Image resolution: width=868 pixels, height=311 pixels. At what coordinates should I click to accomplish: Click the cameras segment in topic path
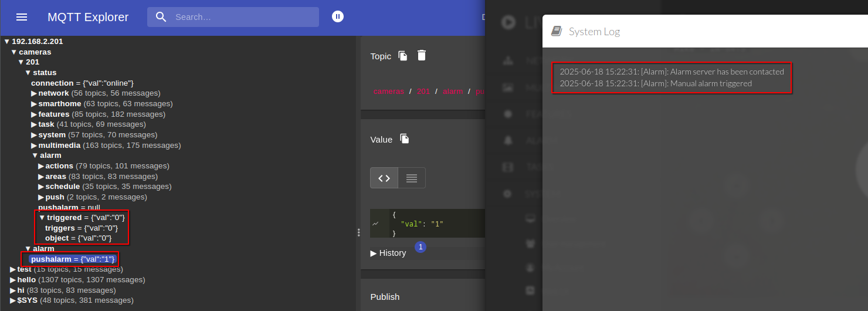click(x=389, y=92)
